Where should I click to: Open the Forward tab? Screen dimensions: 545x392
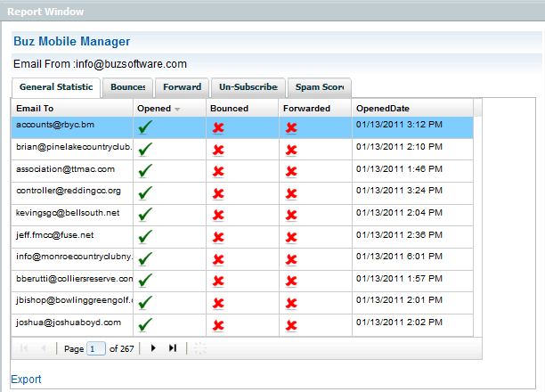pyautogui.click(x=182, y=87)
